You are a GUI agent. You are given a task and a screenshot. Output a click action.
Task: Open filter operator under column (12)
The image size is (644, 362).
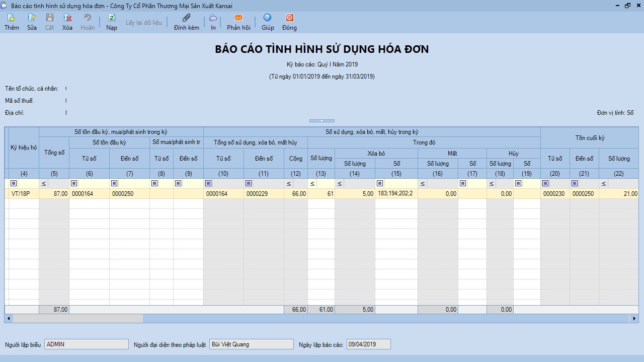pos(289,184)
